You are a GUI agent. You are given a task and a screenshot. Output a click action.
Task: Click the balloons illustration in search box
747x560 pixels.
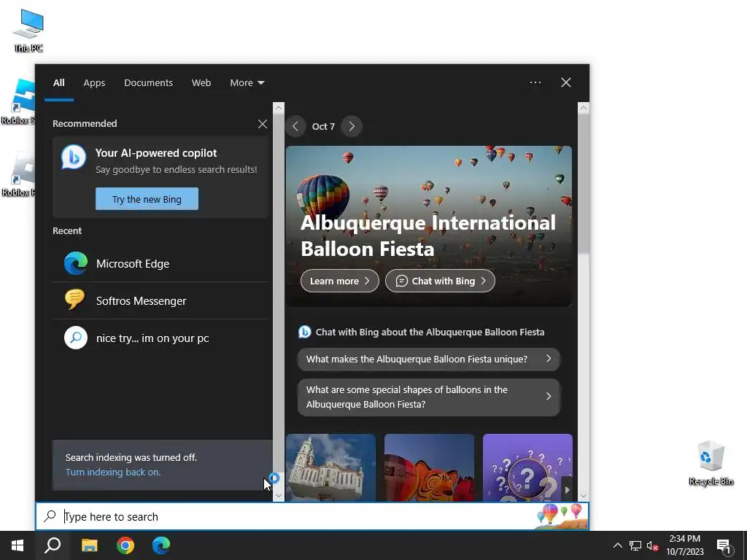coord(561,517)
